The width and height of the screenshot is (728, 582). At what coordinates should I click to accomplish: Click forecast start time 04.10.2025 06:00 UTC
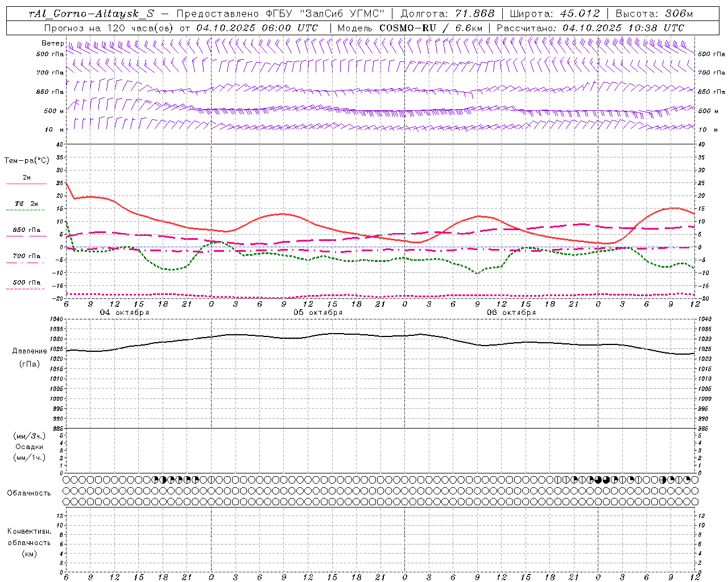pos(257,28)
